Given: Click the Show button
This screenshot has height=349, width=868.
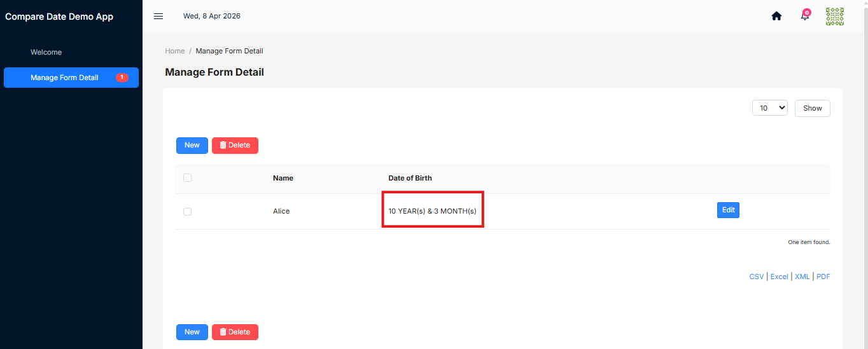Looking at the screenshot, I should point(813,108).
